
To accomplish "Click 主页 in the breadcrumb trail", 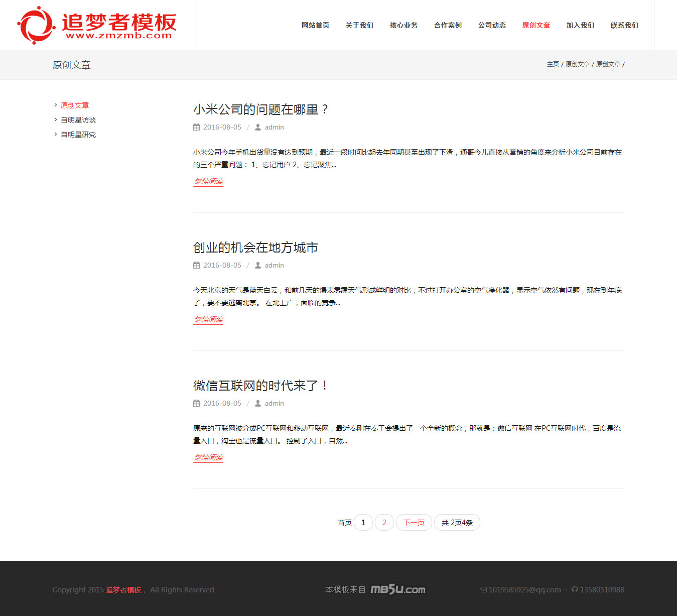I will pos(553,64).
